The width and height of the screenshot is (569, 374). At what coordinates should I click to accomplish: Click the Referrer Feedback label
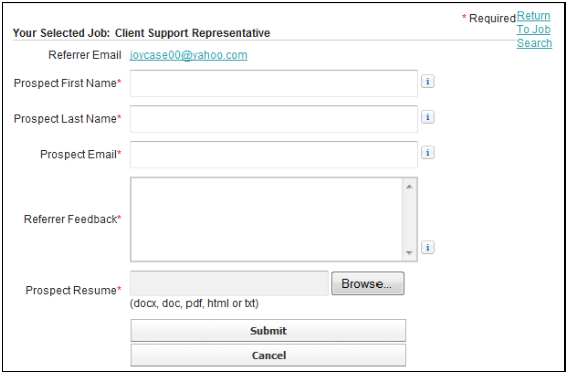[73, 219]
